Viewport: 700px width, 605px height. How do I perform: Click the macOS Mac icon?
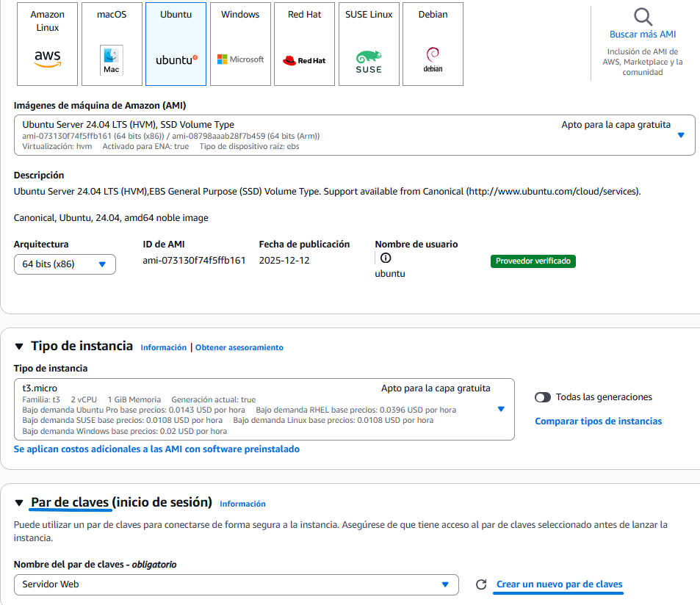111,60
